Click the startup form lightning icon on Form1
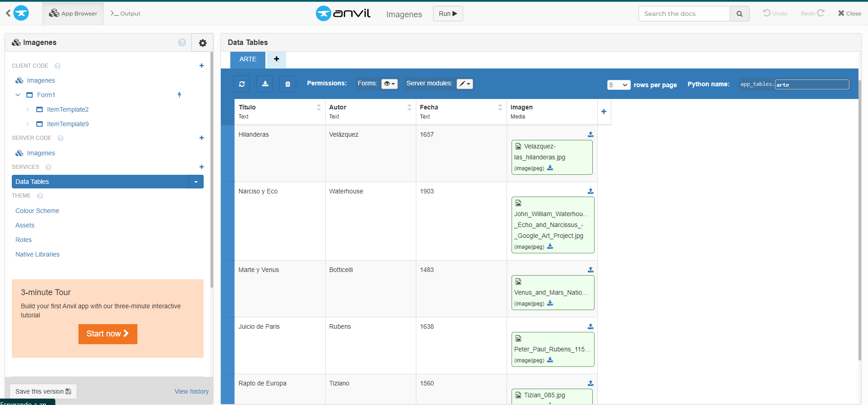This screenshot has height=405, width=868. click(180, 95)
